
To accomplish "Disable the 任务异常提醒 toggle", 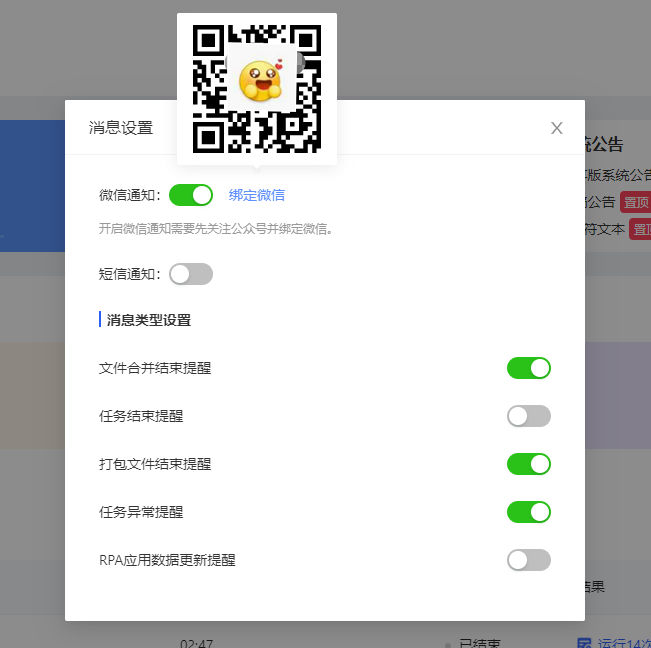I will point(529,512).
